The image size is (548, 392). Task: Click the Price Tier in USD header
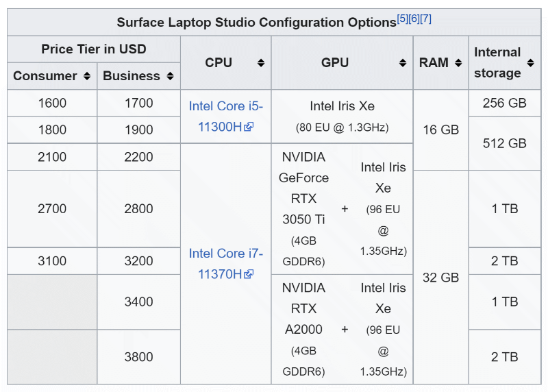coord(94,49)
